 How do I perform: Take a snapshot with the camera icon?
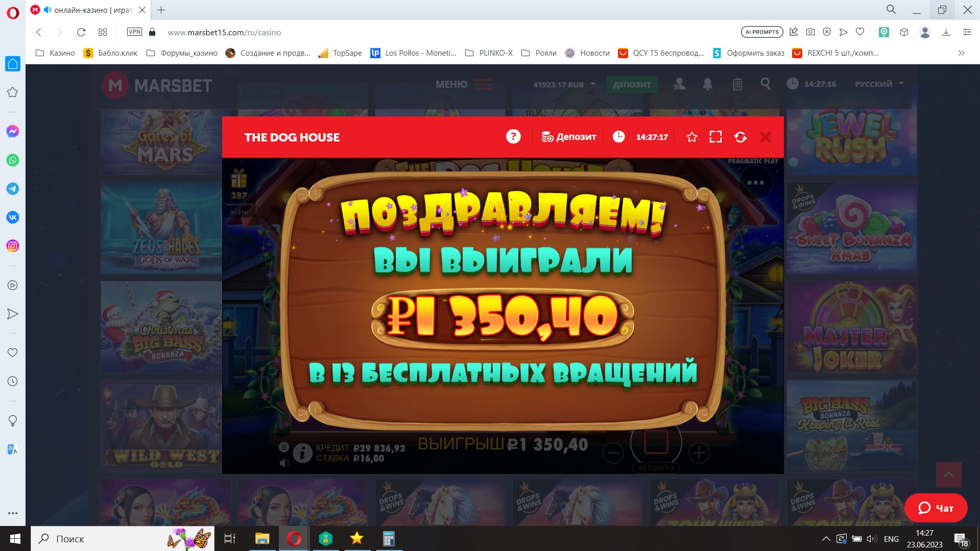click(x=810, y=32)
